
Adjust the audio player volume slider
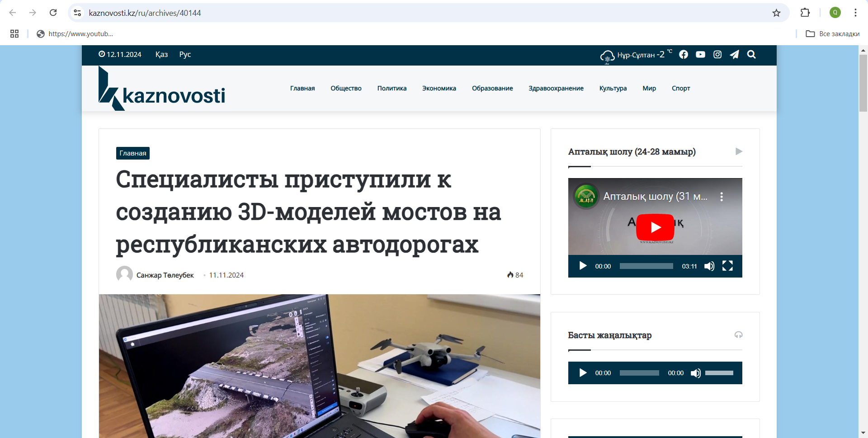pyautogui.click(x=719, y=373)
